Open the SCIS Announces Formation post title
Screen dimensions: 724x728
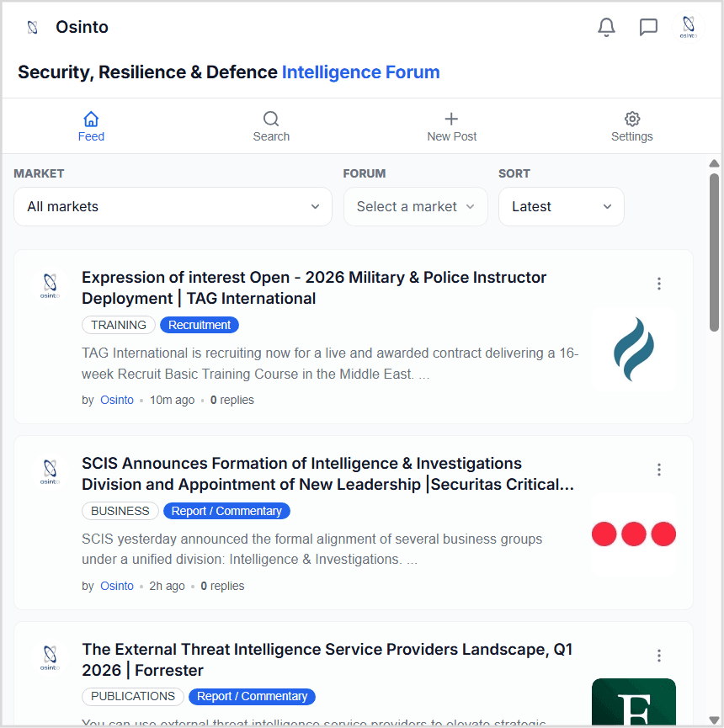tap(327, 474)
